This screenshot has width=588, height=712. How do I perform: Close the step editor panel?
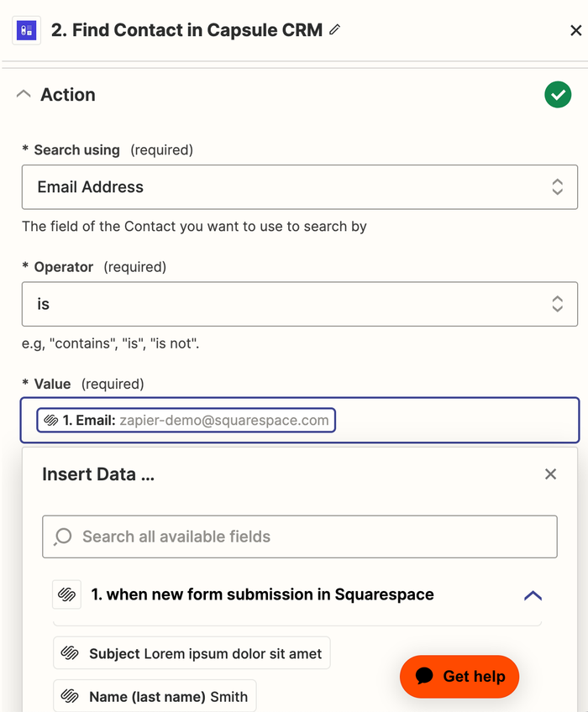[x=575, y=30]
